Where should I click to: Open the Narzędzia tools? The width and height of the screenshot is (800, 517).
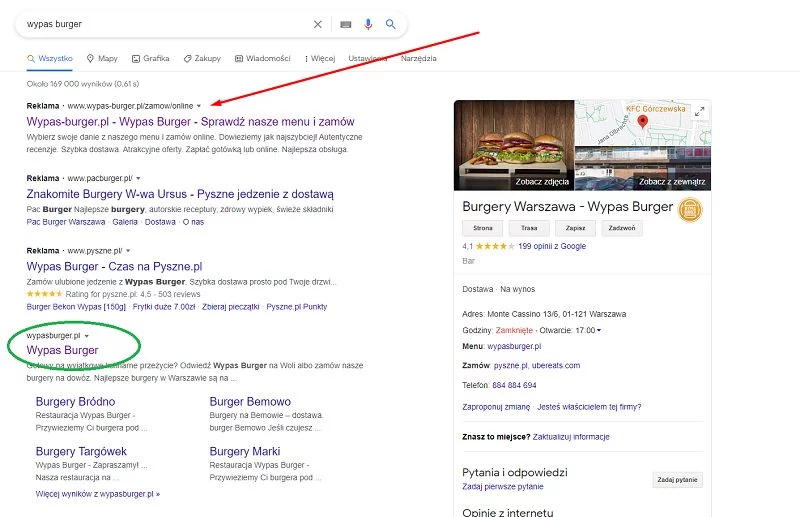point(418,59)
